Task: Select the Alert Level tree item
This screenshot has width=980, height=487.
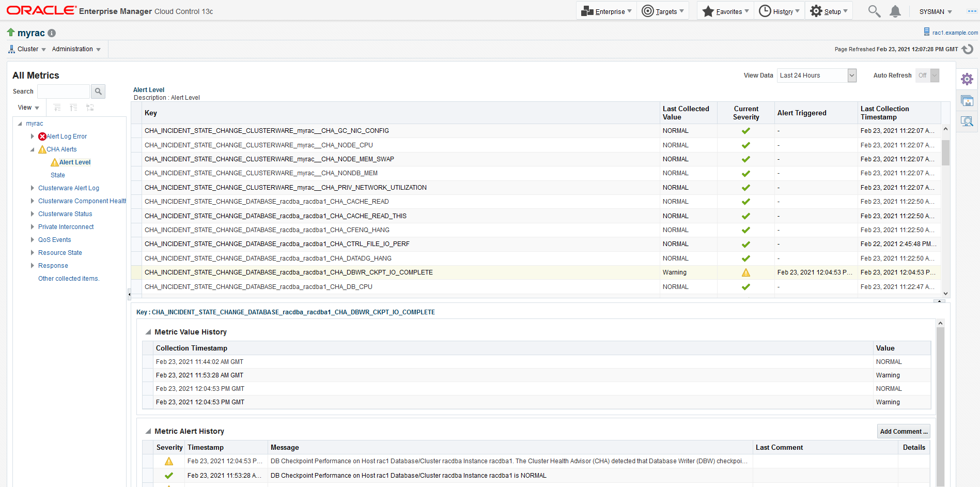Action: [75, 162]
